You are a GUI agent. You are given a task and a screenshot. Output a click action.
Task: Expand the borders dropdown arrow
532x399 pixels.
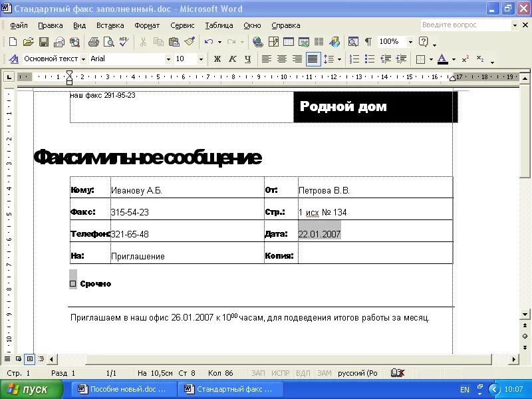click(x=431, y=59)
